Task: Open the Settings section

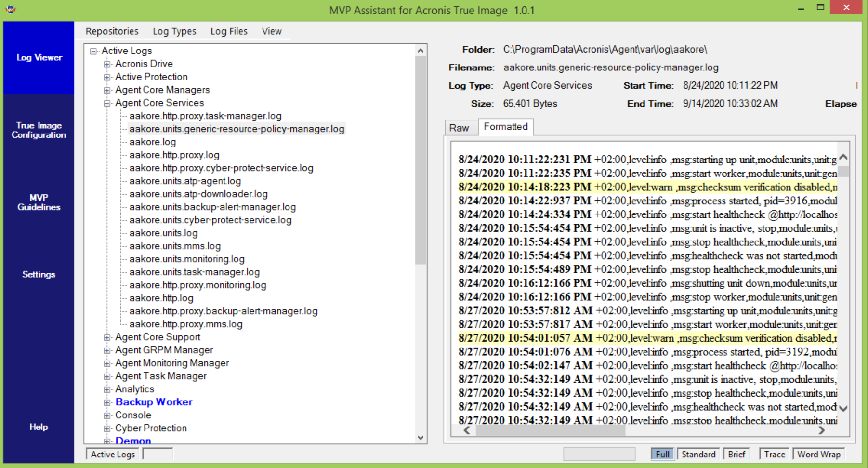Action: click(38, 274)
